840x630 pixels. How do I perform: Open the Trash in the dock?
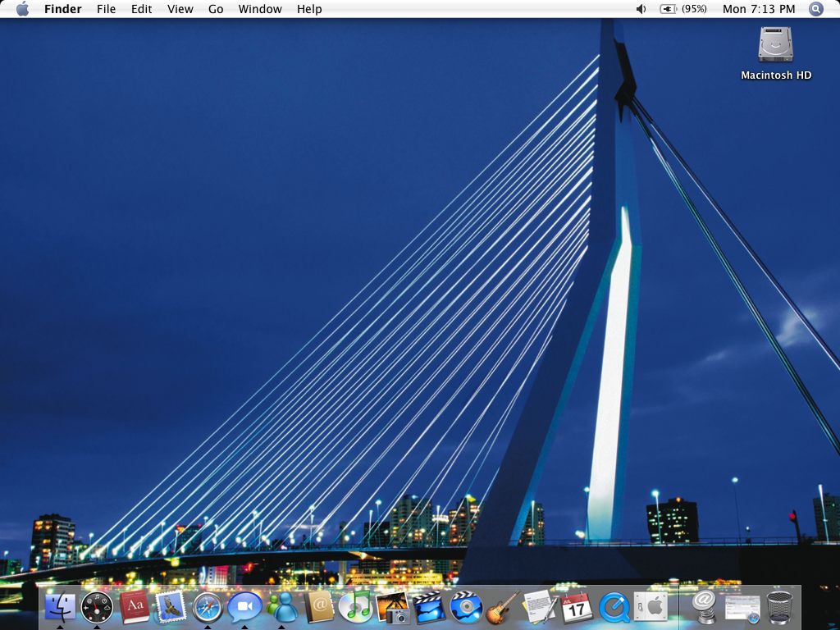(x=779, y=608)
